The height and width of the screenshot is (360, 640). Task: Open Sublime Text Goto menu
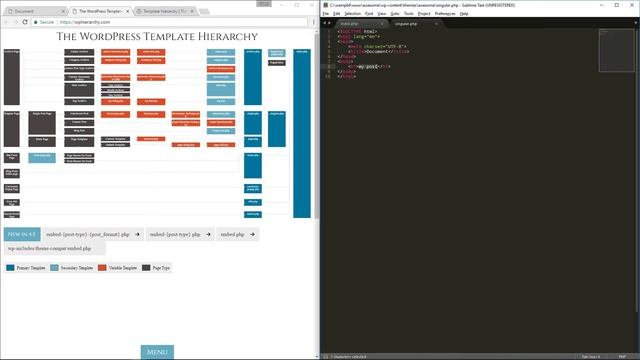pyautogui.click(x=395, y=14)
